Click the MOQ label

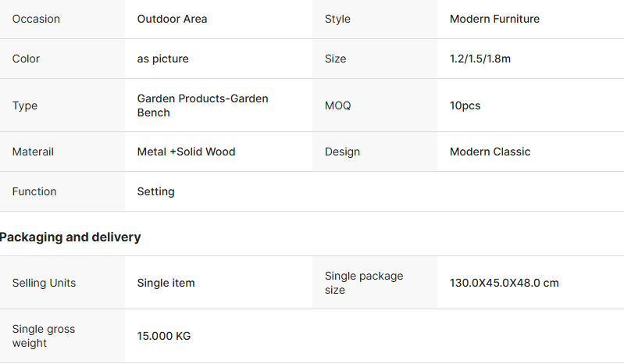[338, 105]
